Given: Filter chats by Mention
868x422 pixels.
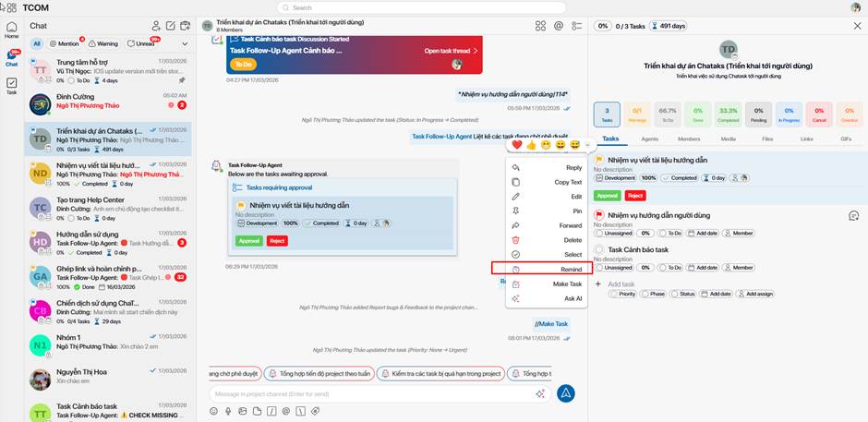Looking at the screenshot, I should 65,43.
